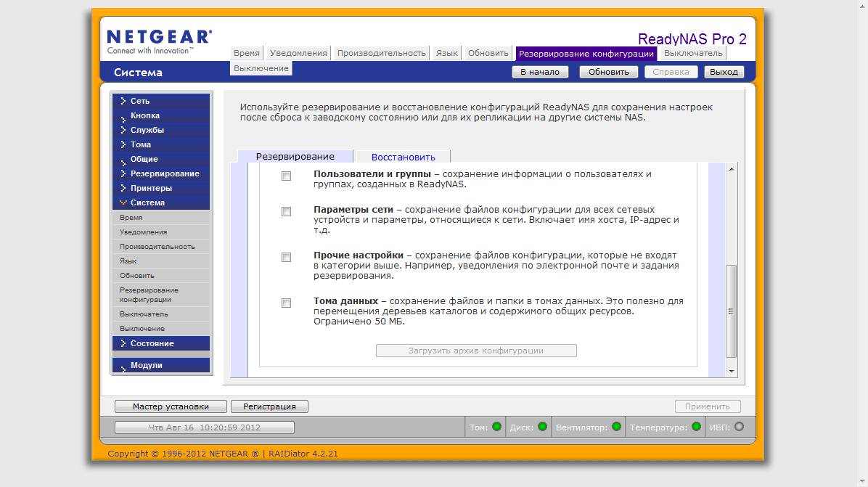Switch to the Резервирование subtab
The width and height of the screenshot is (868, 487).
295,157
